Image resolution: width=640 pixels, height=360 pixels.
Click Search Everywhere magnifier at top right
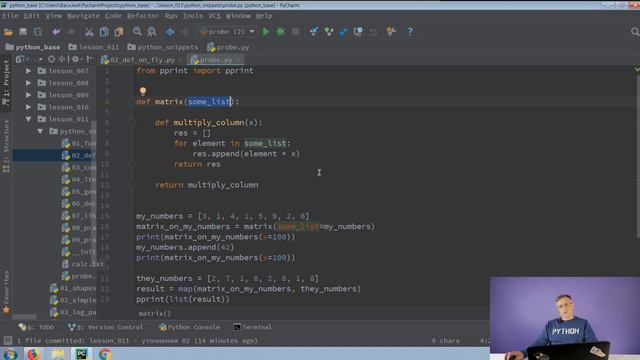(635, 32)
